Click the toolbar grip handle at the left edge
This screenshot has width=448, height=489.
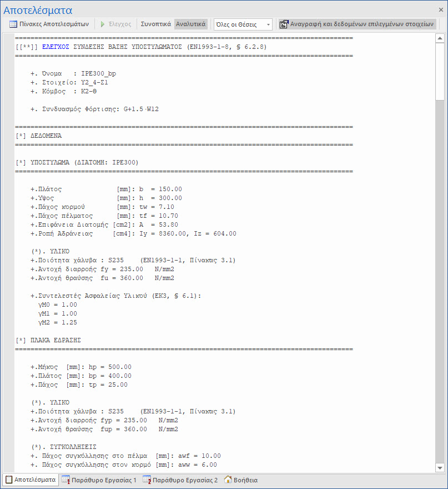click(x=5, y=24)
